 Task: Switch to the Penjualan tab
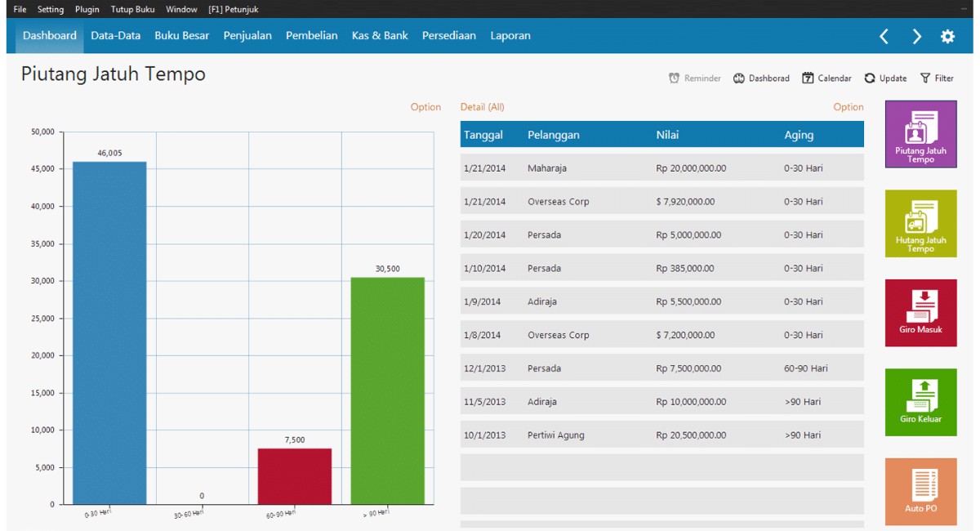247,36
